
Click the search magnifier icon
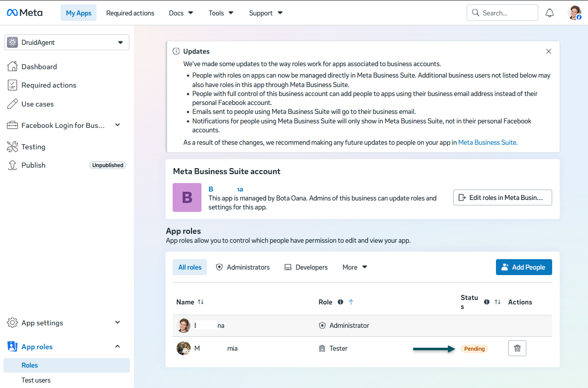[476, 13]
